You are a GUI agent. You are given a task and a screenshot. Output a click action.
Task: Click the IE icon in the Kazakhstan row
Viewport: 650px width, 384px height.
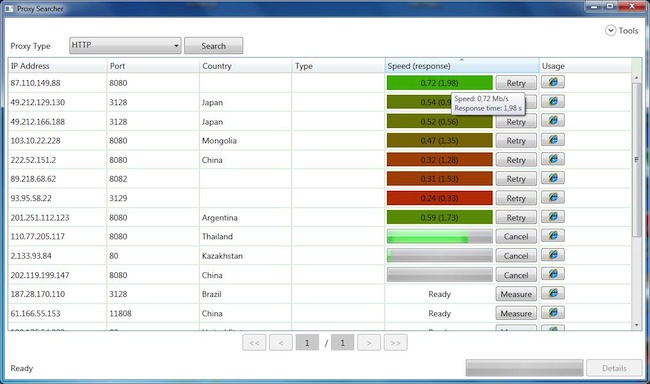pos(553,255)
